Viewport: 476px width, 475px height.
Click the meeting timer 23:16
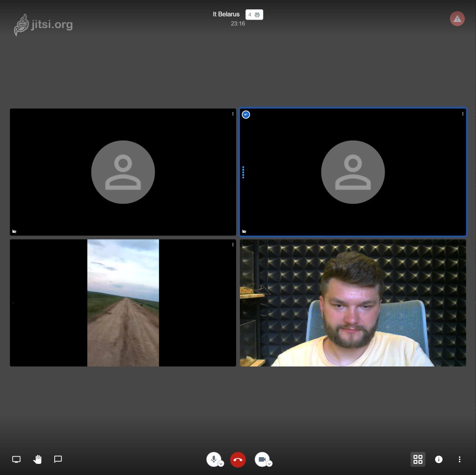(x=238, y=23)
